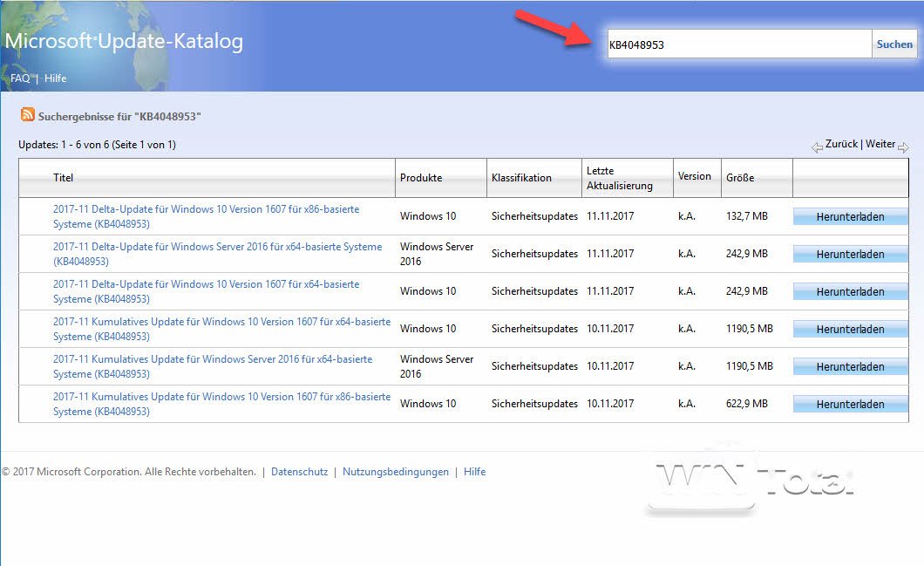This screenshot has height=566, width=924.
Task: Open the Nutzungsbedingungen footer link
Action: pyautogui.click(x=396, y=472)
